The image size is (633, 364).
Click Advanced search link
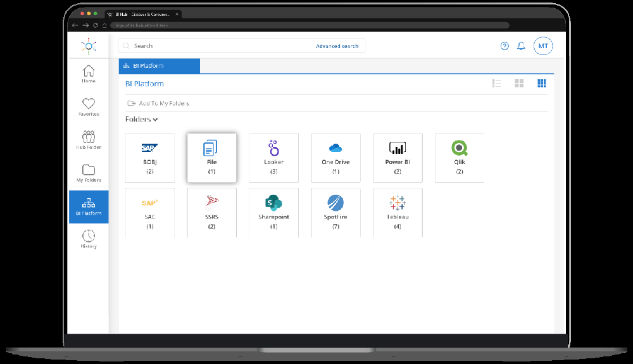click(x=337, y=46)
